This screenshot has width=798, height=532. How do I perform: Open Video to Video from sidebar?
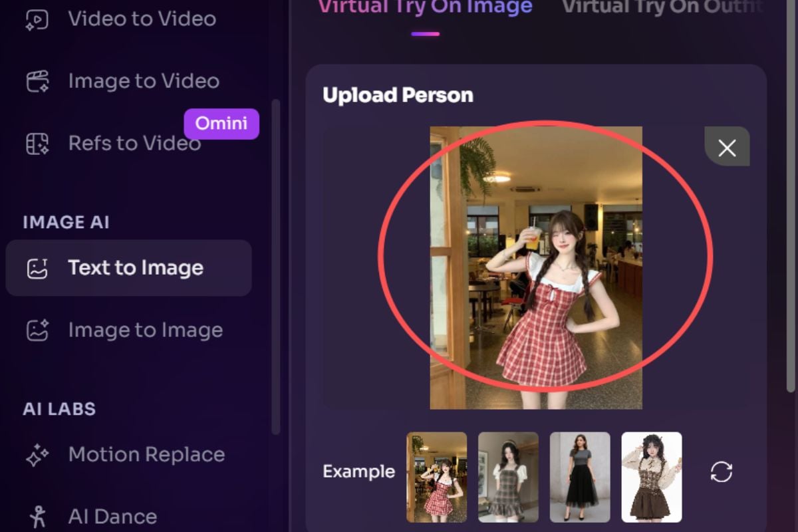coord(142,19)
